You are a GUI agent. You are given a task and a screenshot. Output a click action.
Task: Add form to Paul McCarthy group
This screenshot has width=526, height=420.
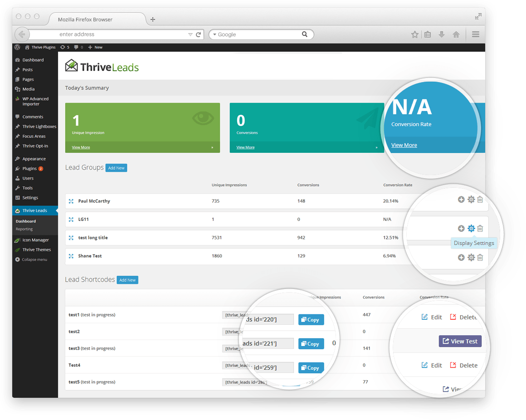coord(461,200)
